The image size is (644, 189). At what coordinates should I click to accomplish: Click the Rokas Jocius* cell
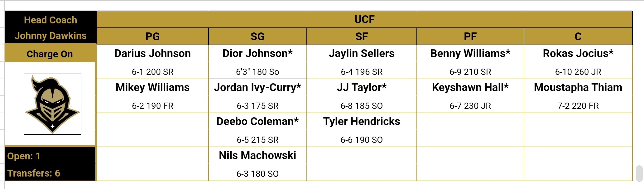[578, 53]
